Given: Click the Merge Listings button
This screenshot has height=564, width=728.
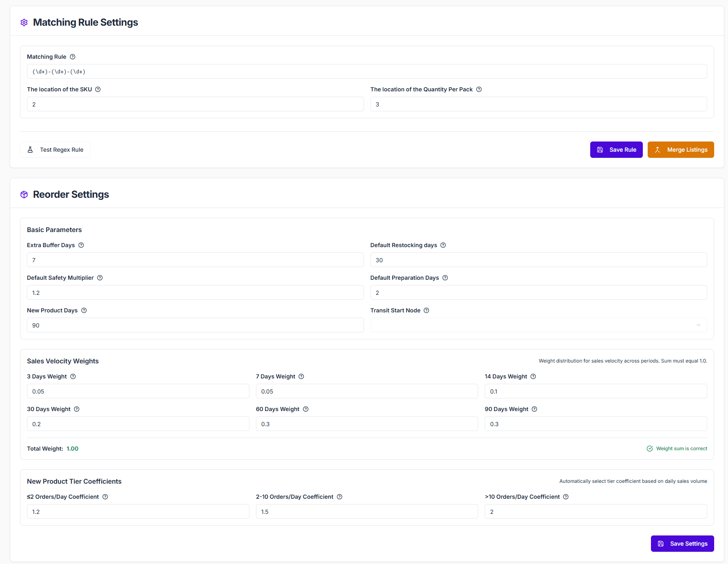Looking at the screenshot, I should pyautogui.click(x=680, y=150).
